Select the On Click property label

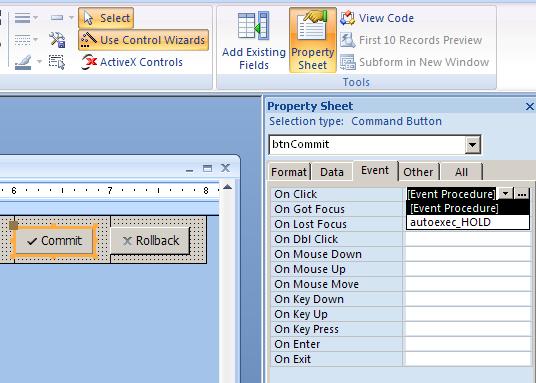click(295, 194)
